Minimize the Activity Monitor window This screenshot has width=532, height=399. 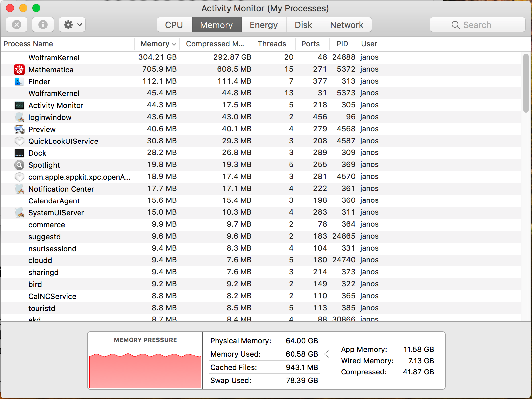coord(23,8)
